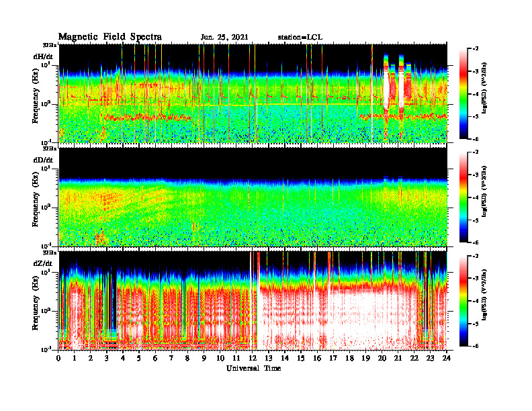532x411 pixels.
Task: Click the -6 tick on dH/dt color bar
Action: pos(476,139)
